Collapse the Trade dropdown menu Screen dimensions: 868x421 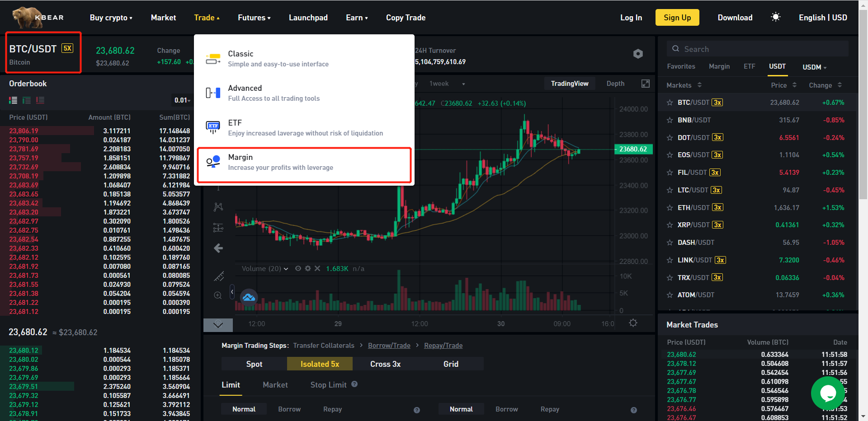point(207,18)
